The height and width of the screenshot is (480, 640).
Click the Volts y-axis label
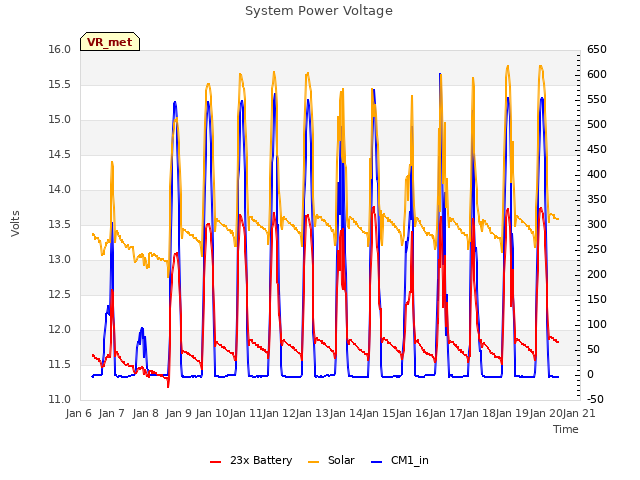[x=15, y=224]
